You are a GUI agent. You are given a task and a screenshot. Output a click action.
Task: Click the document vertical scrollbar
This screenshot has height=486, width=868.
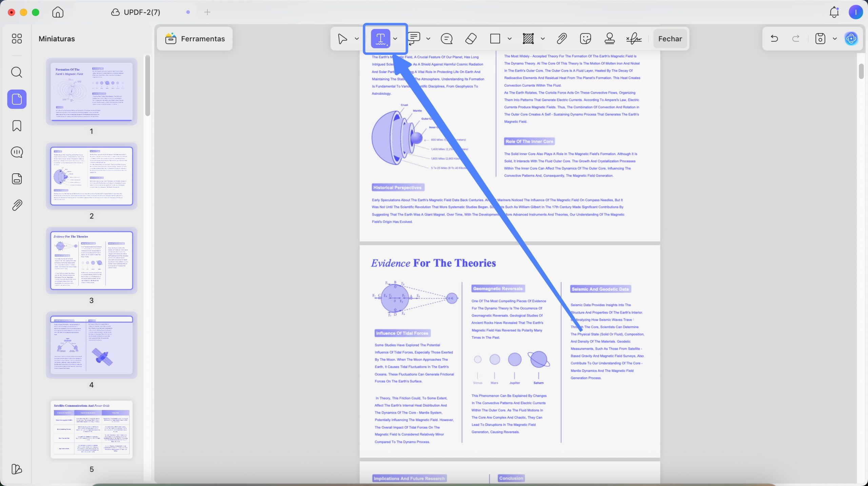coord(862,71)
